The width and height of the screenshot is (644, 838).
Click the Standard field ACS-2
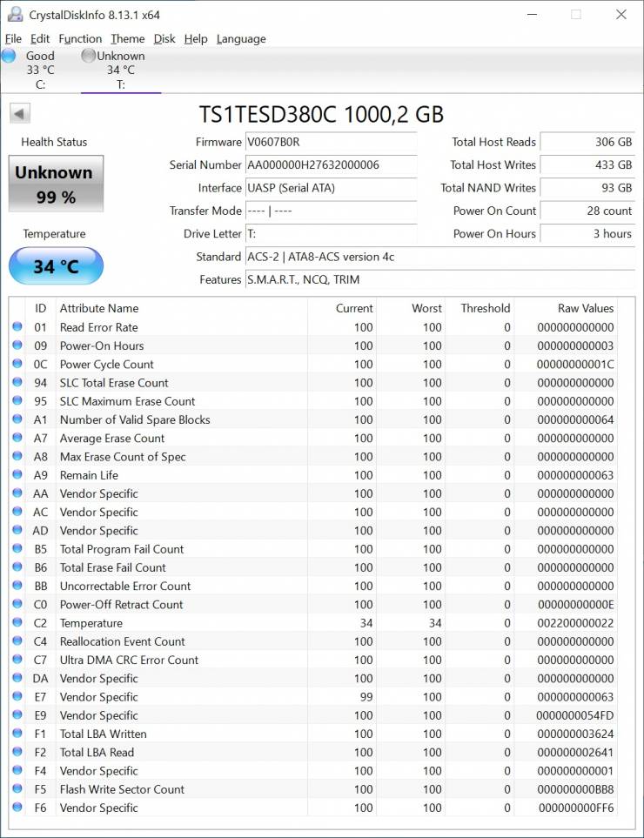pos(439,257)
